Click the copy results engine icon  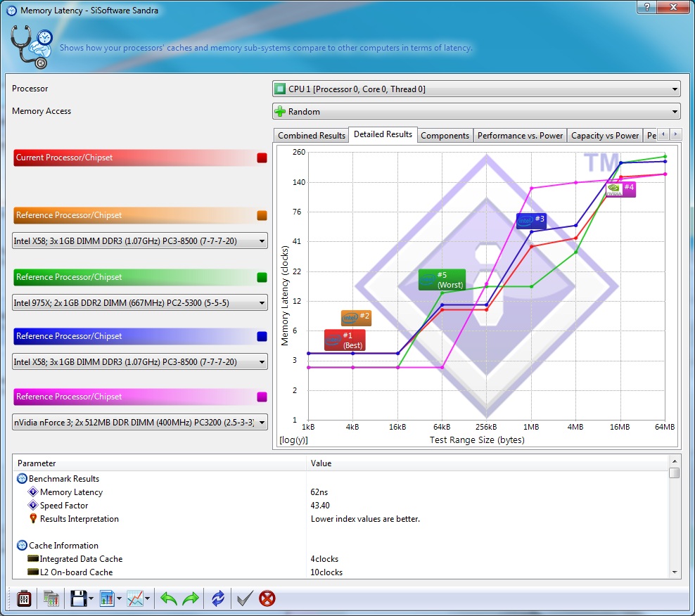coord(51,598)
